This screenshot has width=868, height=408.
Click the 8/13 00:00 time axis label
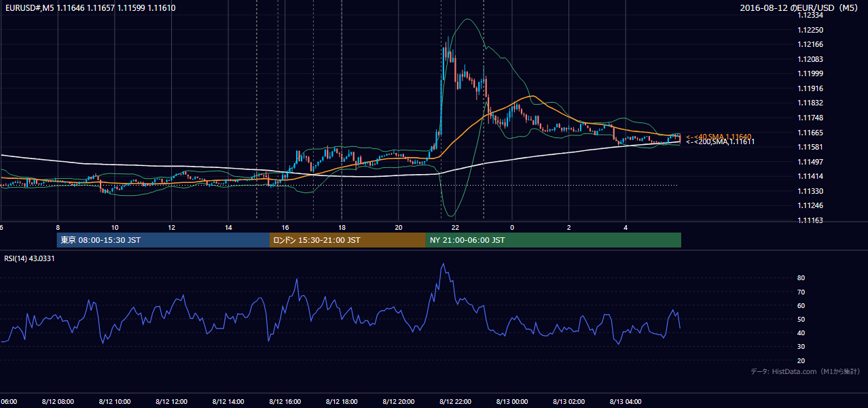512,401
